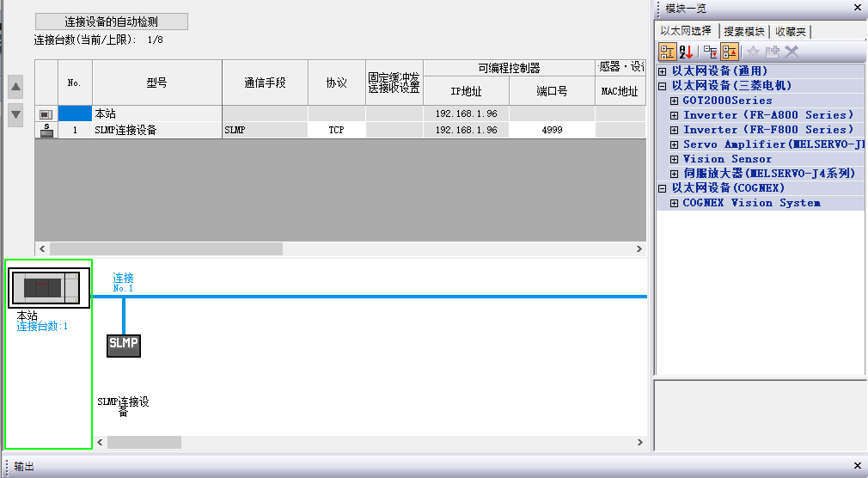The image size is (868, 478).
Task: Click the categorized view icon in module toolbar
Action: pos(667,52)
